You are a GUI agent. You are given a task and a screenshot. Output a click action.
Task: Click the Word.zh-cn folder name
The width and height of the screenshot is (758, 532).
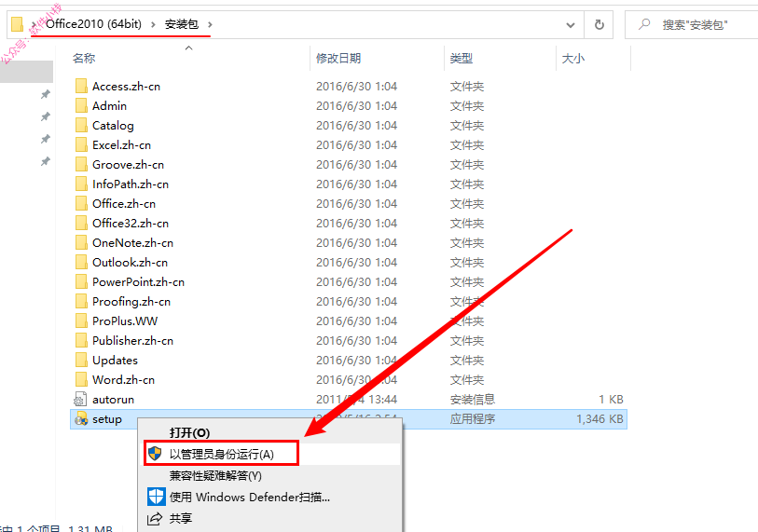(x=124, y=380)
